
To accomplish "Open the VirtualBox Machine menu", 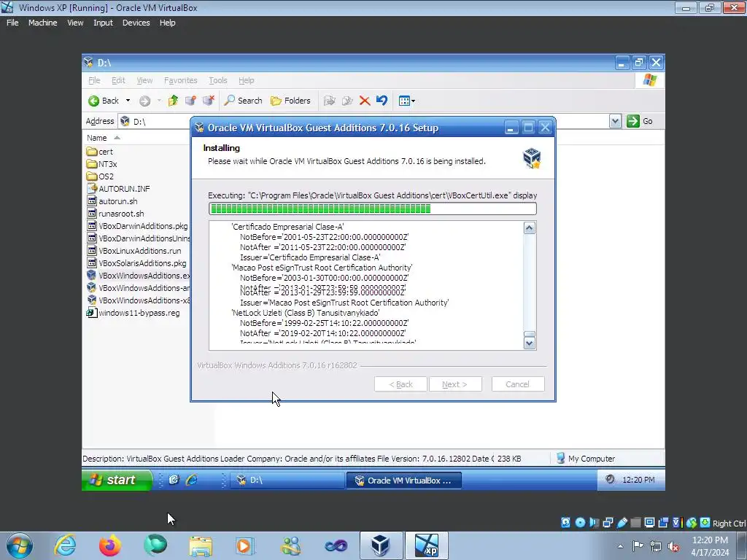I will pos(42,23).
